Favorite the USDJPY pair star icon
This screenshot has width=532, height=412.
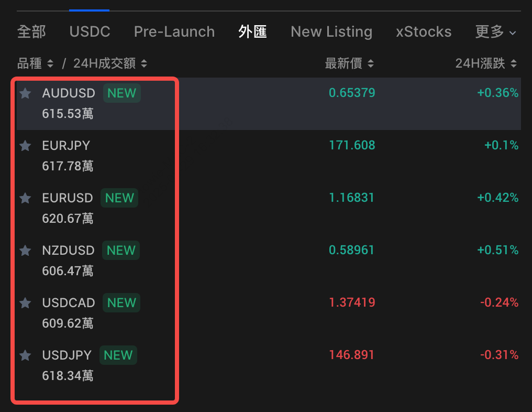click(x=25, y=355)
